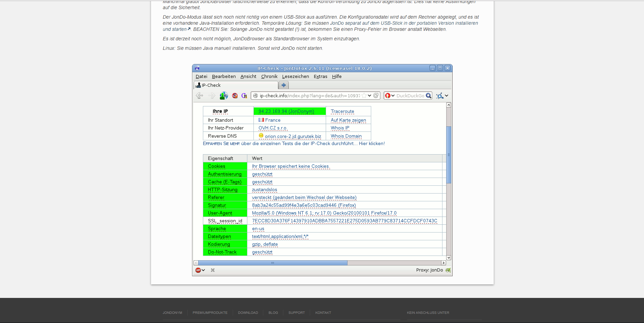The height and width of the screenshot is (323, 644).
Task: Click the 'en-us' language value
Action: 258,228
